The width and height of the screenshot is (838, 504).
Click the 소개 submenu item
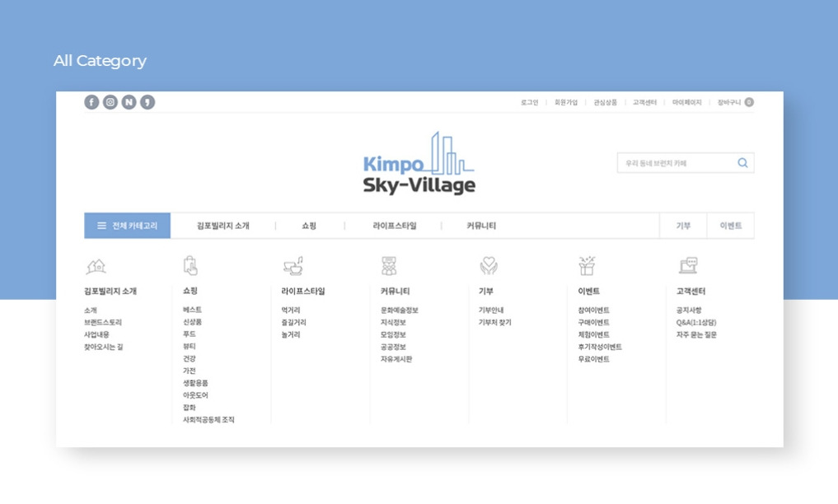(91, 310)
